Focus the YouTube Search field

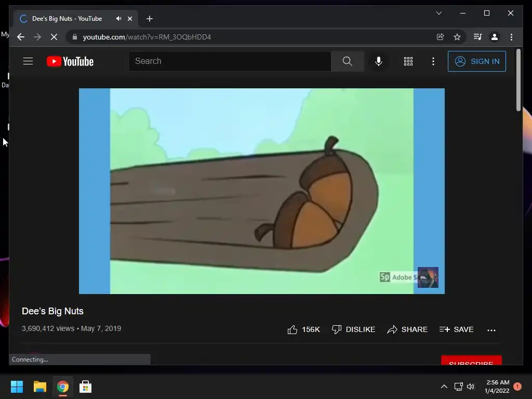pos(230,61)
